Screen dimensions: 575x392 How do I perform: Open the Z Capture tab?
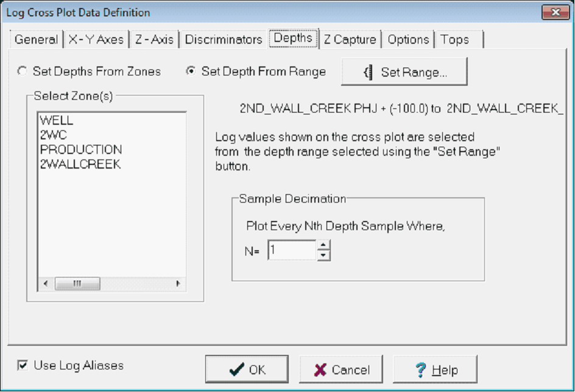point(350,40)
